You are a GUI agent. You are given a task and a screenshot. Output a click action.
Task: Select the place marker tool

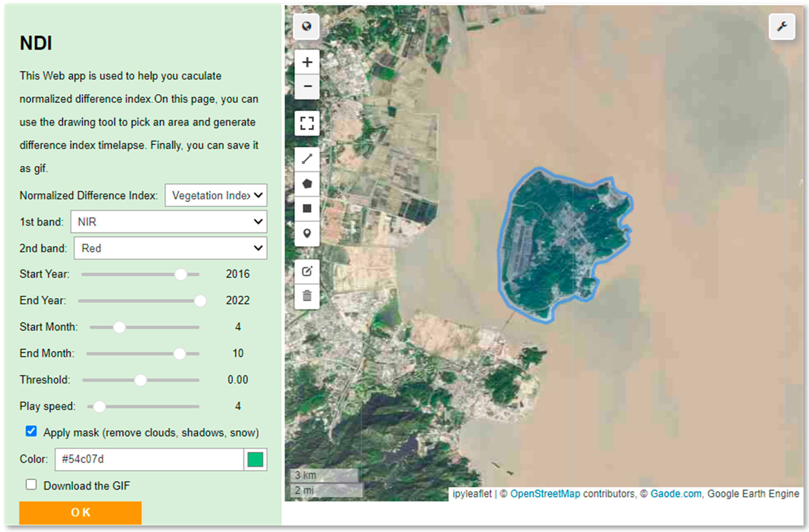click(x=307, y=233)
